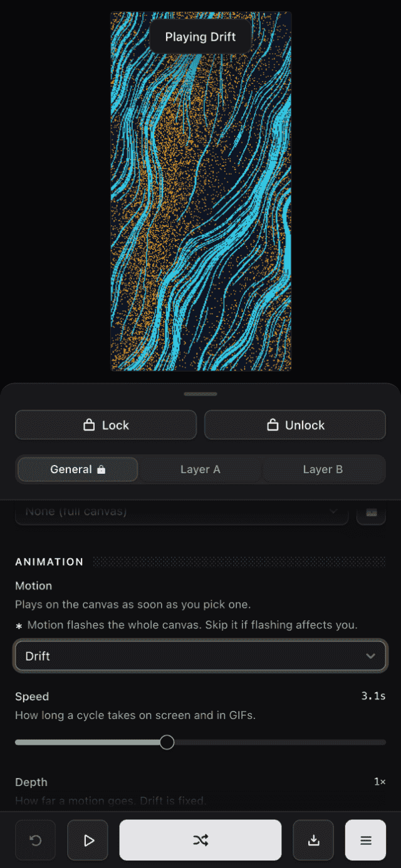The image size is (401, 868).
Task: Click 'How long a cycle takes' description
Action: click(x=135, y=715)
